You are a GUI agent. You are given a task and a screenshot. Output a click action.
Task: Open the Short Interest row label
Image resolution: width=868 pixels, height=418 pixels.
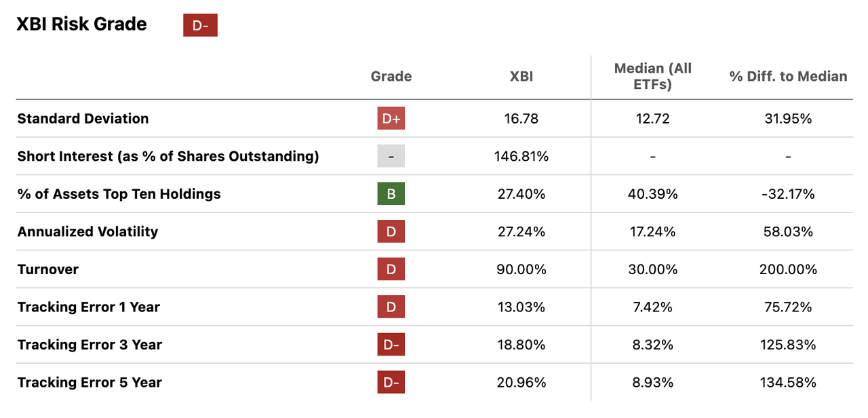coord(168,157)
